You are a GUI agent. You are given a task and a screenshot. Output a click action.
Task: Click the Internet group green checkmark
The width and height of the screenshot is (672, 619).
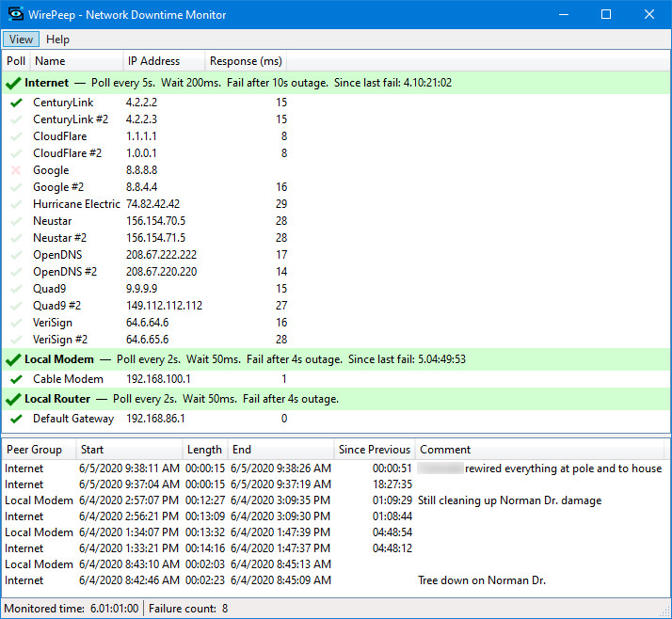[13, 83]
